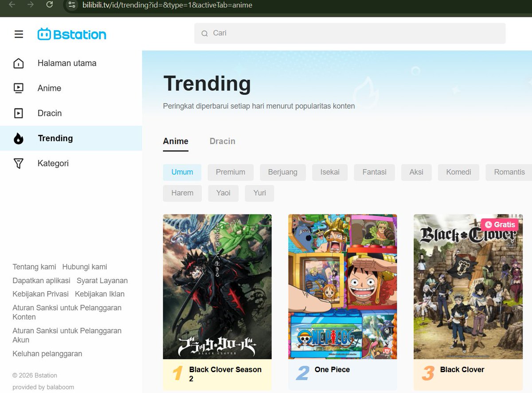Select the Premium genre filter
Viewport: 532px width, 393px height.
point(231,172)
